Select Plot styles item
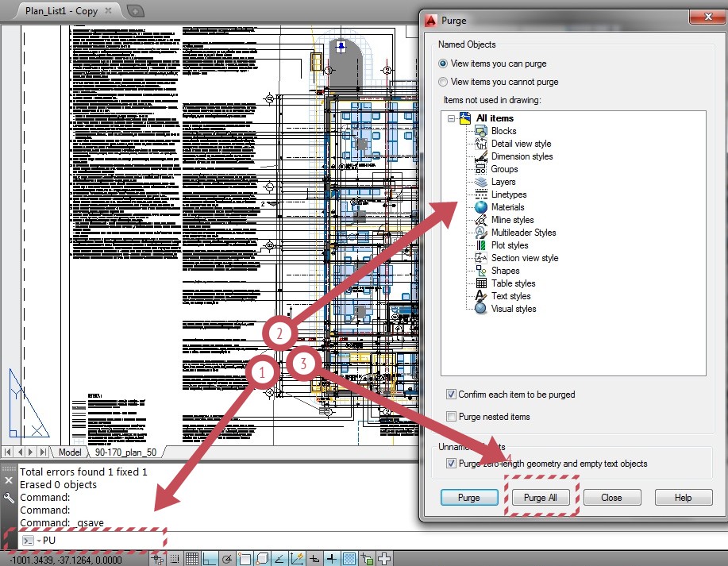This screenshot has width=728, height=566. point(510,245)
